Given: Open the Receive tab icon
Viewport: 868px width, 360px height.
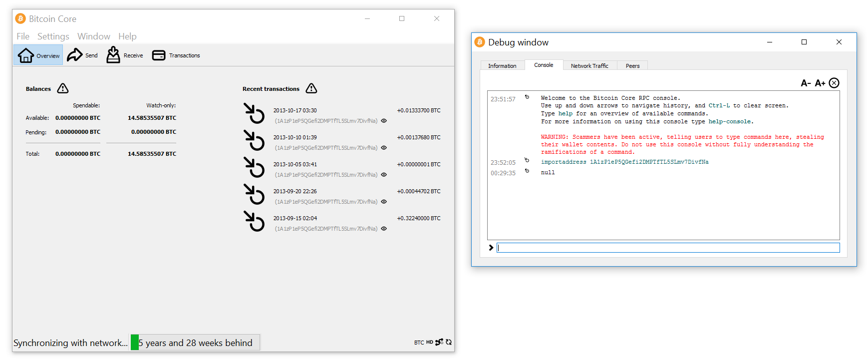Looking at the screenshot, I should (113, 55).
